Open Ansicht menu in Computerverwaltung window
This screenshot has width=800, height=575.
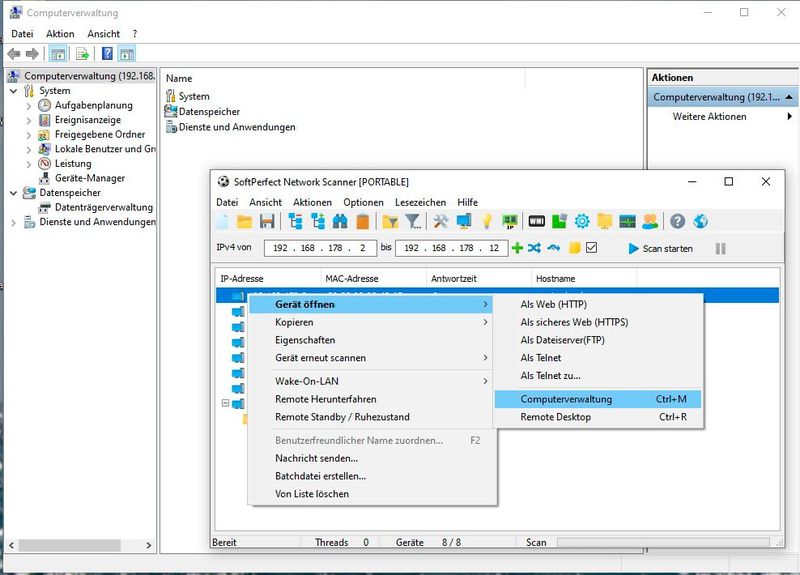(x=104, y=34)
